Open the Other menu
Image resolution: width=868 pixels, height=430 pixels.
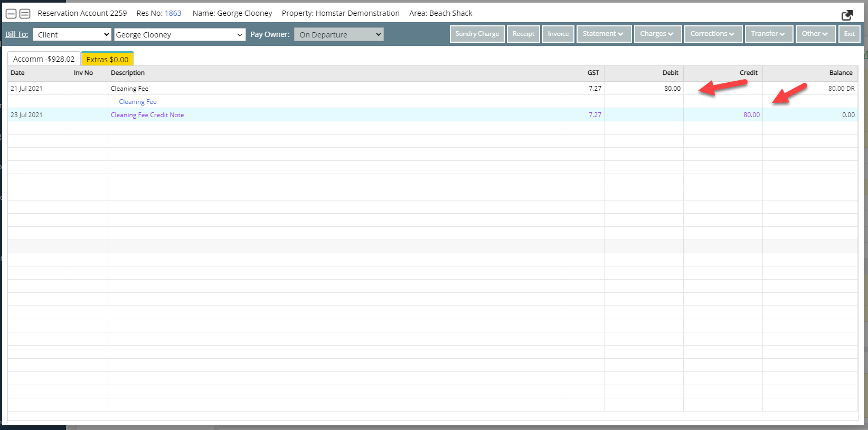tap(815, 34)
